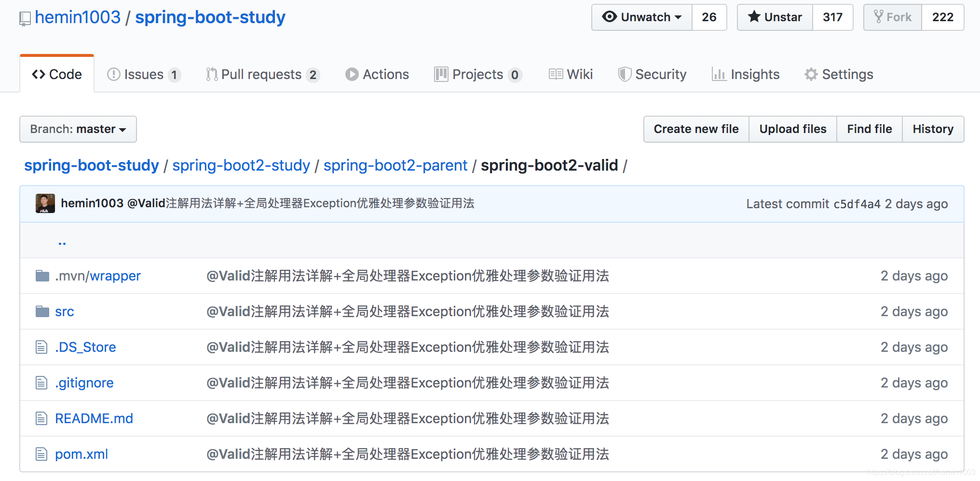Click the repository book icon beside hemin1003
The height and width of the screenshot is (481, 980).
pos(25,19)
